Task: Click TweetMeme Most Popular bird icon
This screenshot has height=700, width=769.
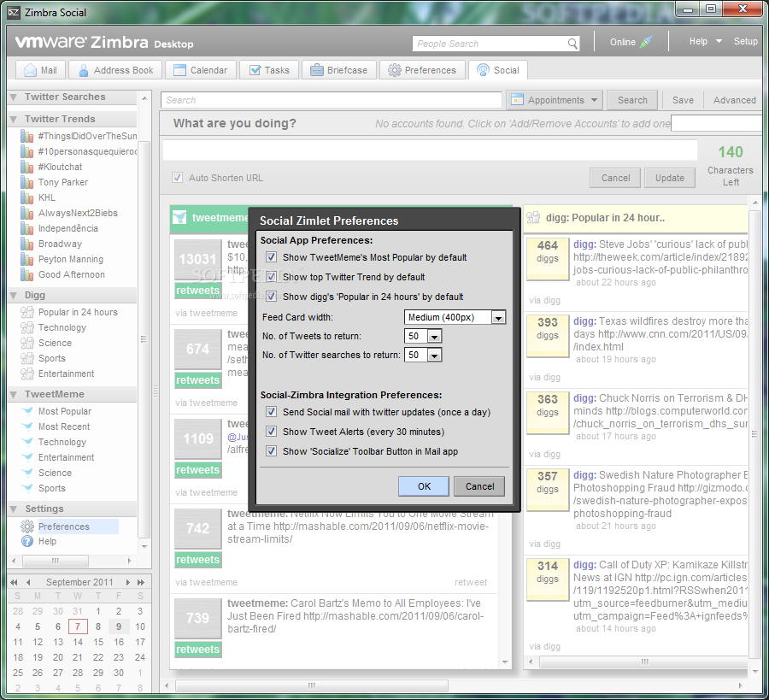Action: [x=27, y=411]
